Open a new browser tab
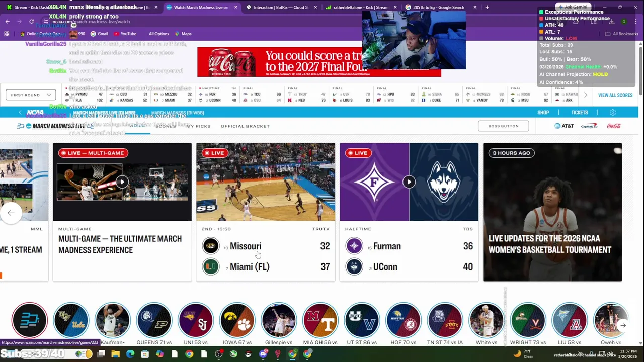644x362 pixels. pos(487,7)
